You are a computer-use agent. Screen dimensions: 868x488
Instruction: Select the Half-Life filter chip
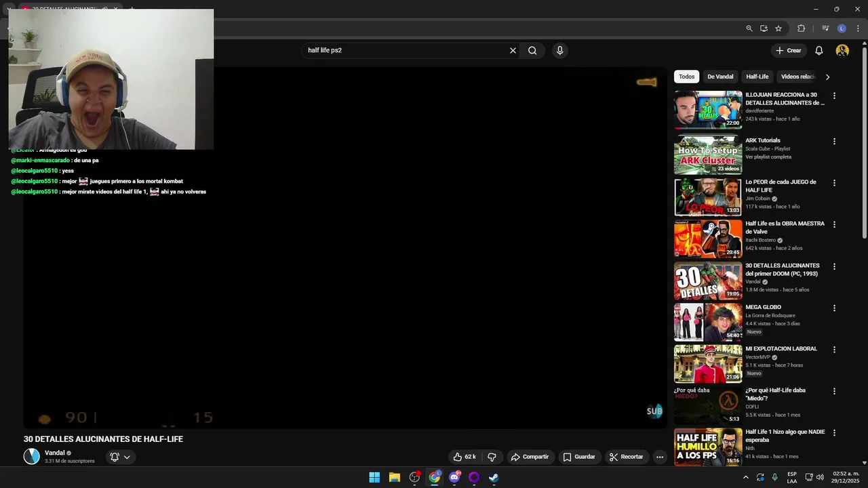(x=757, y=77)
